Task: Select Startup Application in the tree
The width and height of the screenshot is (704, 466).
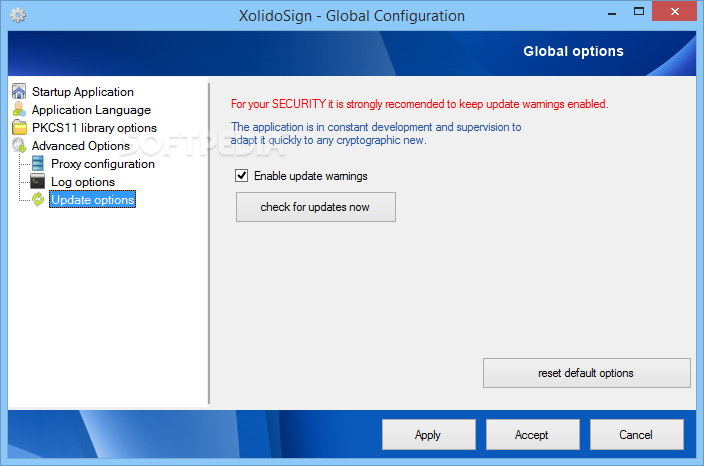Action: [83, 92]
